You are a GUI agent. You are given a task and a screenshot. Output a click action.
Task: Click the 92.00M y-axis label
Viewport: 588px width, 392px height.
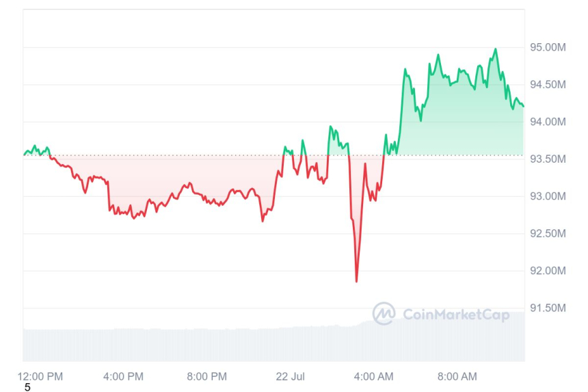coord(548,271)
